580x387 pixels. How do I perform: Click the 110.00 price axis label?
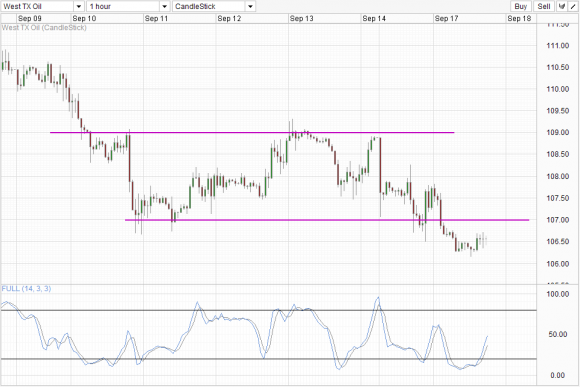tap(557, 89)
